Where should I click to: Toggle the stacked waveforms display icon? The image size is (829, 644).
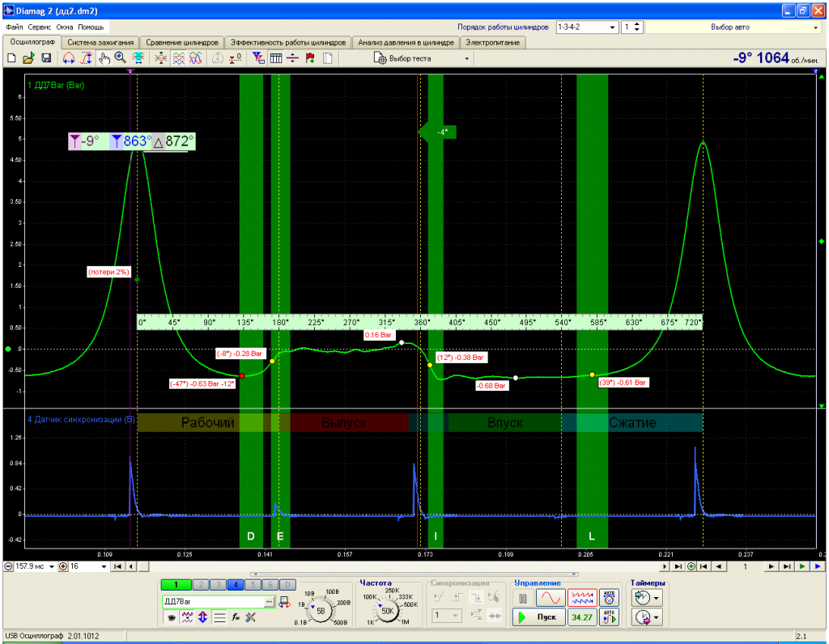pyautogui.click(x=179, y=58)
